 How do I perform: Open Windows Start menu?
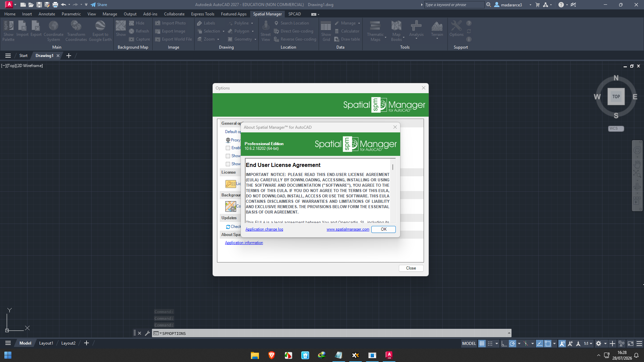point(8,355)
